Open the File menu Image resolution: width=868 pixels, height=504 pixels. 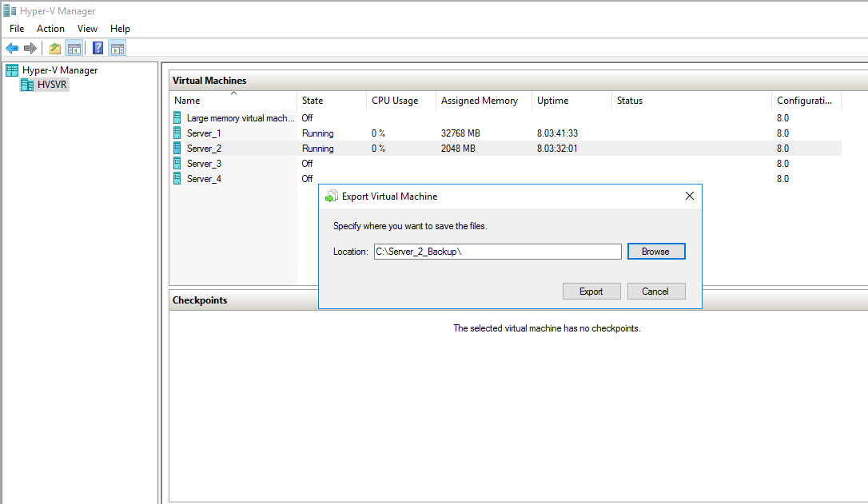coord(17,29)
